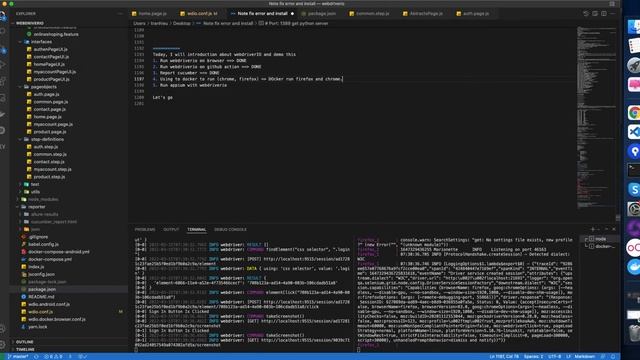640x360 pixels.
Task: Open errors and warnings count in status bar
Action: pyautogui.click(x=53, y=356)
